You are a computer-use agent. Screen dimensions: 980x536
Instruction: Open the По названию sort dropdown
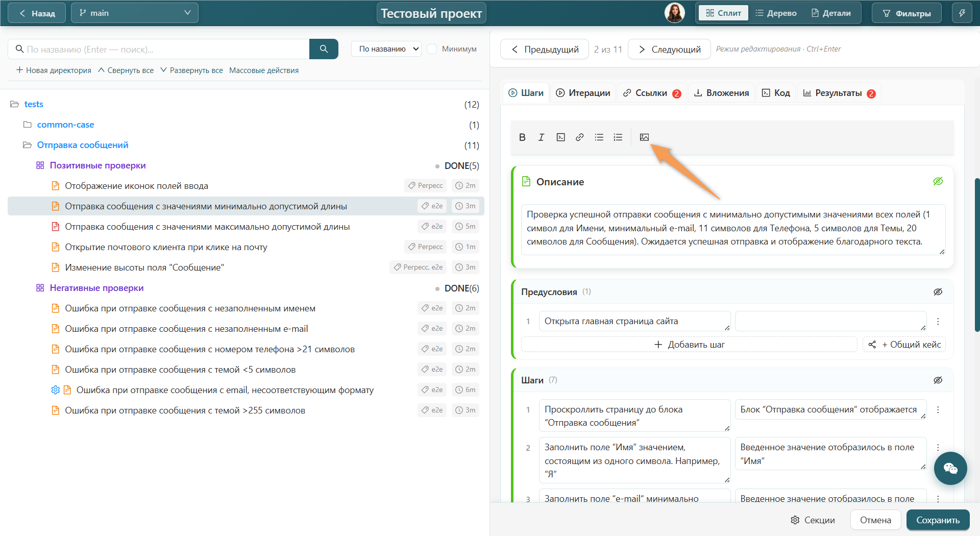386,49
